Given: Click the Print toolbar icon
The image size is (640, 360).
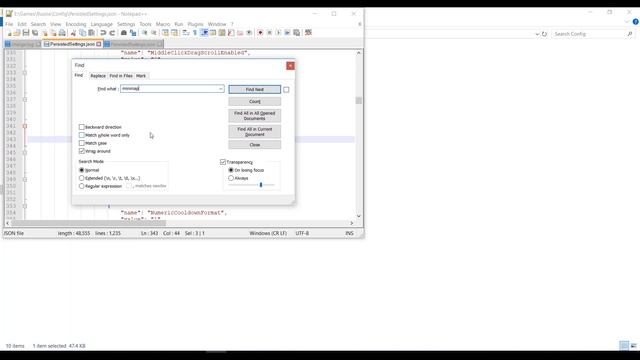Looking at the screenshot, I should (x=62, y=33).
